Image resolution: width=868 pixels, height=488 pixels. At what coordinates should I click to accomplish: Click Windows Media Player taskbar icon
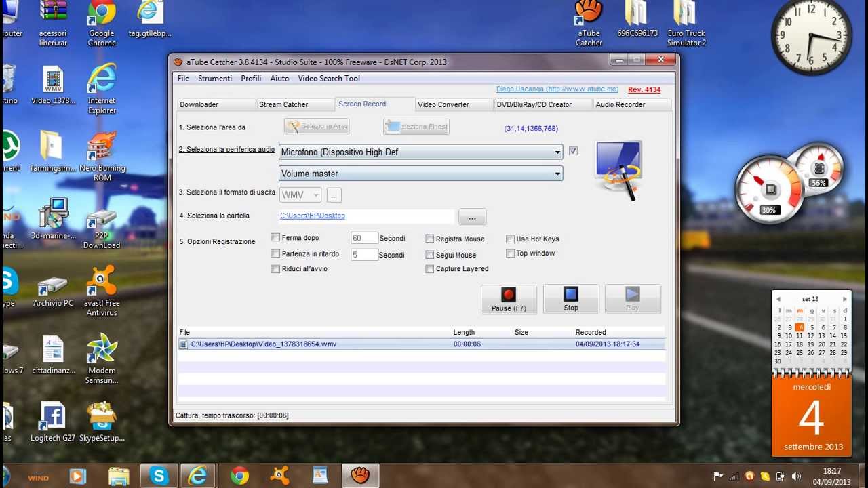(77, 476)
